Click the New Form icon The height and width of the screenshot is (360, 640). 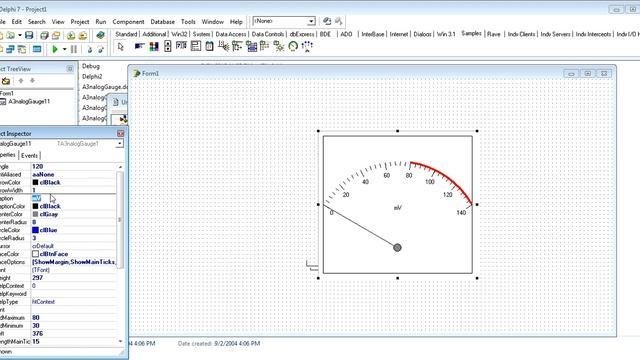(x=37, y=49)
